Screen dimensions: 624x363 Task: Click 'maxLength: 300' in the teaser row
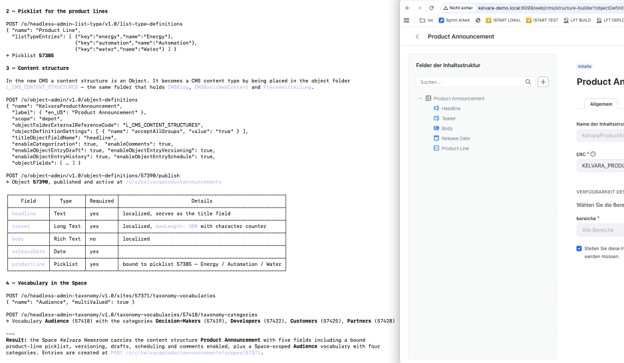point(176,226)
